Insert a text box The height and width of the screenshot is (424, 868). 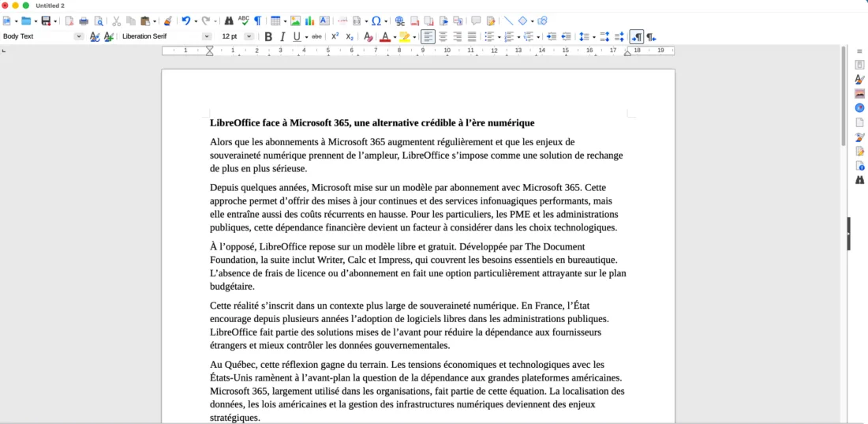click(324, 21)
